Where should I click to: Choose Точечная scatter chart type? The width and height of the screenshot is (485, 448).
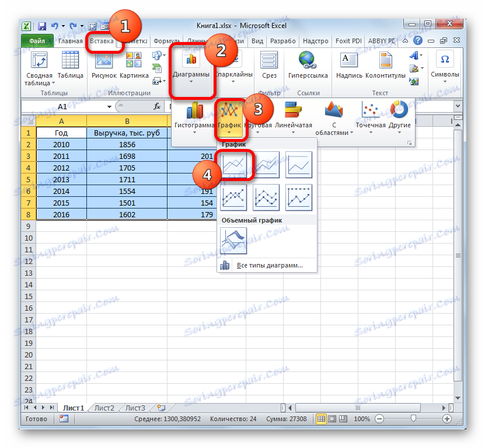[x=371, y=118]
